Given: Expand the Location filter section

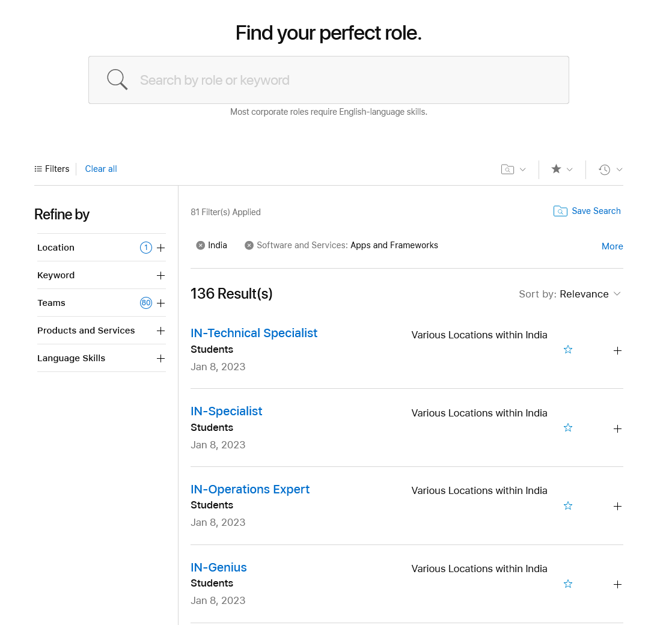Looking at the screenshot, I should click(160, 248).
